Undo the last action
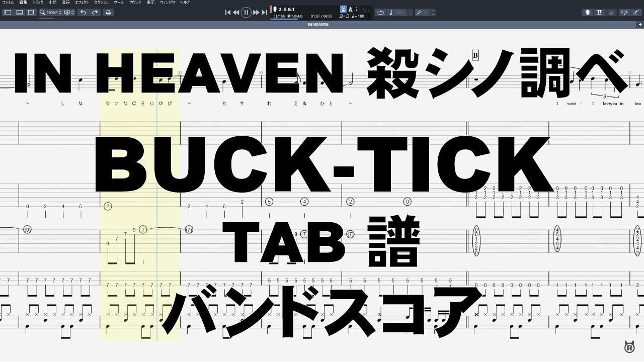Viewport: 644px width, 362px height. pos(83,12)
